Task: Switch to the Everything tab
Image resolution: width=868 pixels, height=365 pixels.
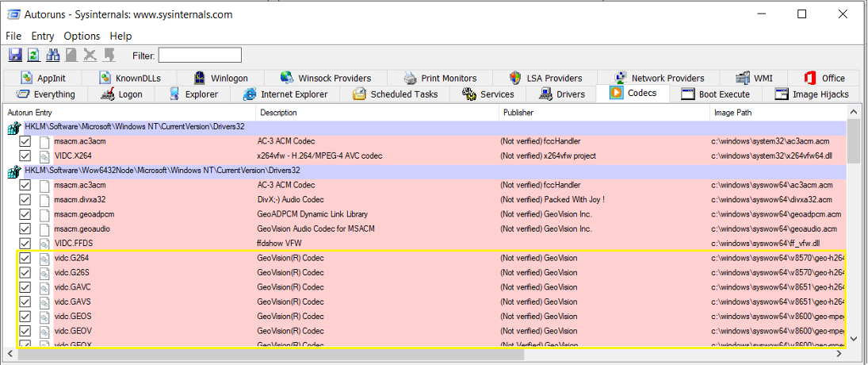Action: tap(45, 94)
